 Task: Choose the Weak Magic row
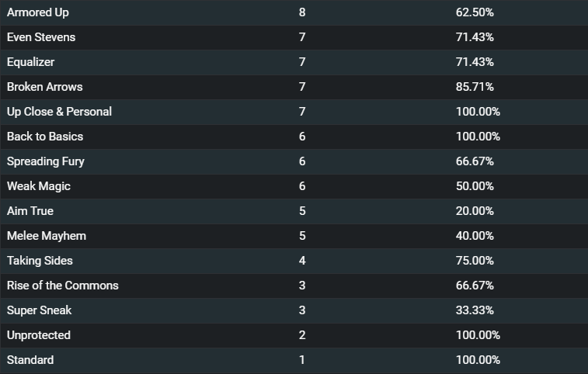[x=294, y=186]
